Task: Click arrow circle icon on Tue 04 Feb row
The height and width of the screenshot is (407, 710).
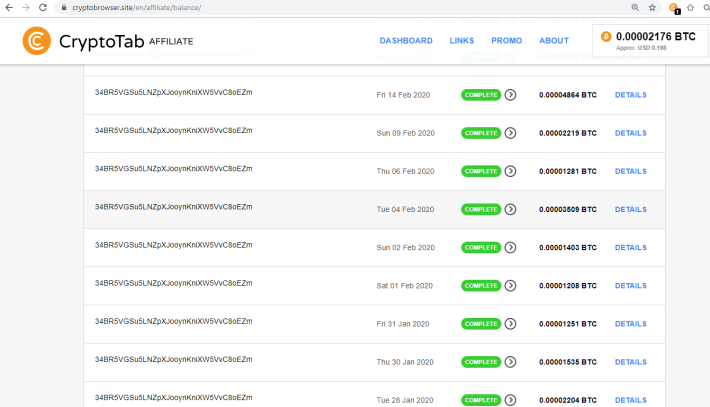Action: (x=510, y=209)
